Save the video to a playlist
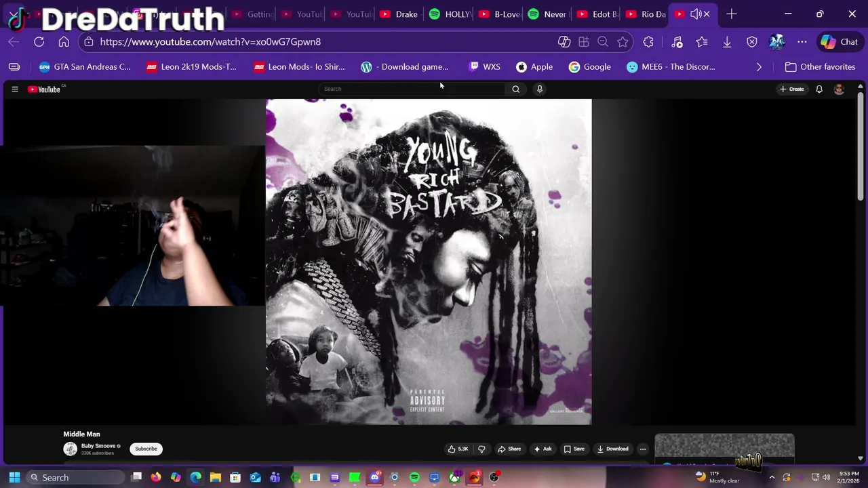 click(574, 449)
